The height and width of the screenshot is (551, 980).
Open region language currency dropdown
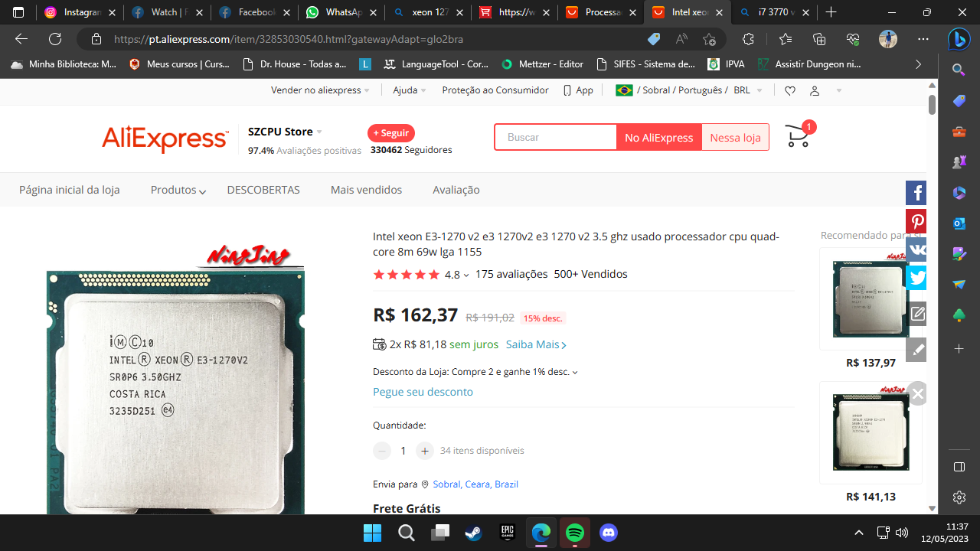689,90
